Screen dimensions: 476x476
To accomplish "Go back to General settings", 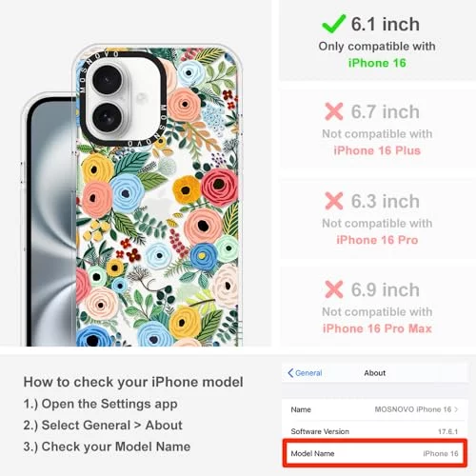I will (x=305, y=373).
